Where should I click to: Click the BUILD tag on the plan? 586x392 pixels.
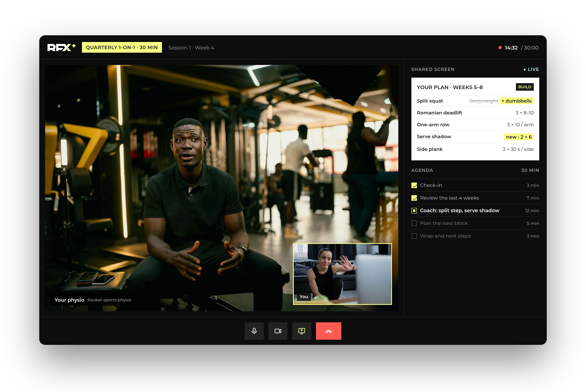coord(525,87)
